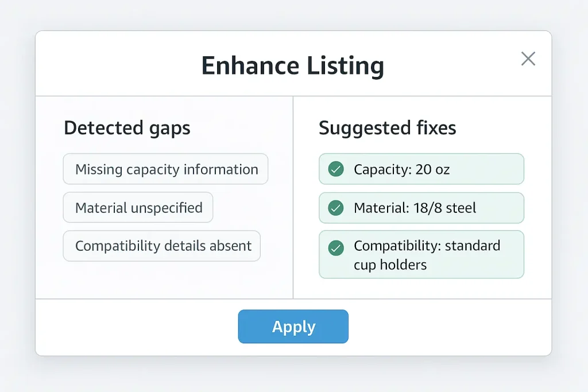The width and height of the screenshot is (588, 392).
Task: Click the Suggested fixes heading
Action: tap(388, 128)
